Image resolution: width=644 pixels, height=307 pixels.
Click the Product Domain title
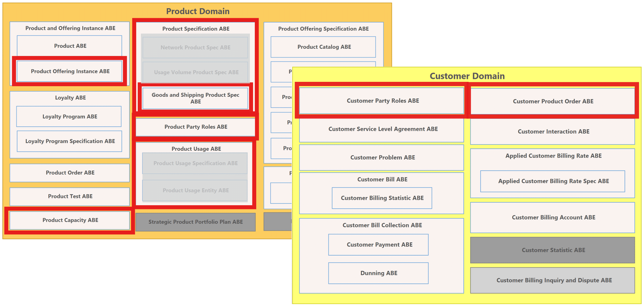pyautogui.click(x=198, y=11)
